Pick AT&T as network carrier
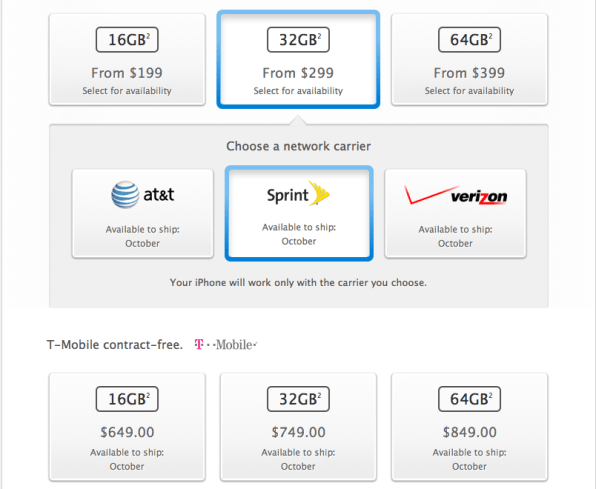Image resolution: width=596 pixels, height=489 pixels. 143,214
